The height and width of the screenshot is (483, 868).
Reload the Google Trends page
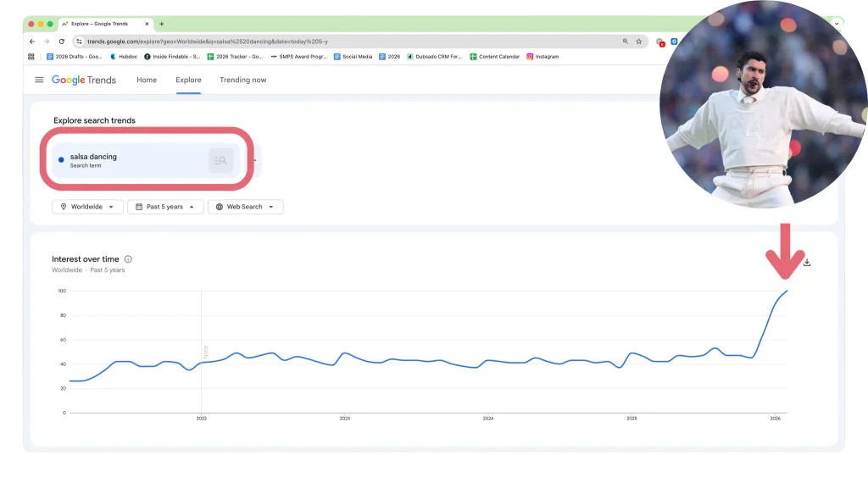[61, 42]
